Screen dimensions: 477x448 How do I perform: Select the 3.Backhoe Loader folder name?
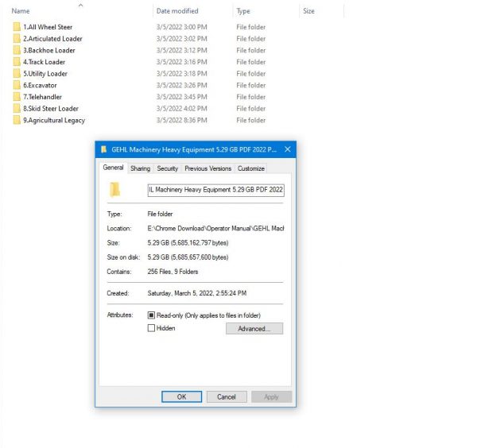click(x=49, y=50)
